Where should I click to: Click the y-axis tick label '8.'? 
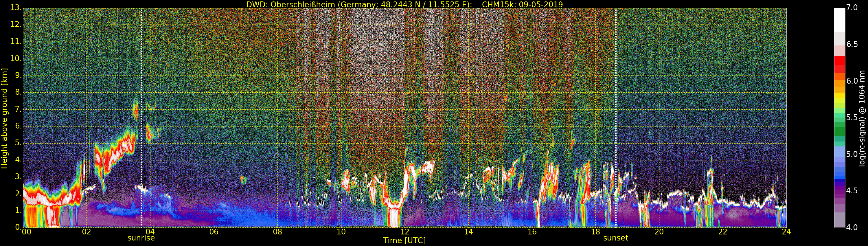tap(18, 92)
